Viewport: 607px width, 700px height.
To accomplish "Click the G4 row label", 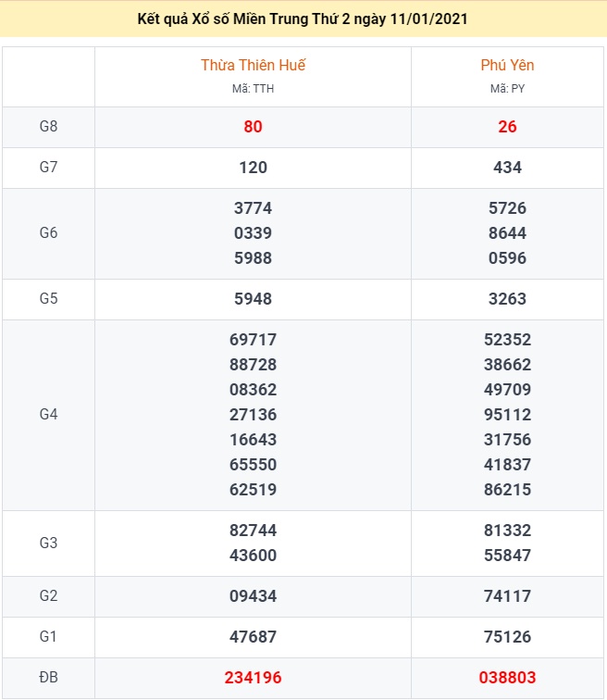I will coord(48,414).
